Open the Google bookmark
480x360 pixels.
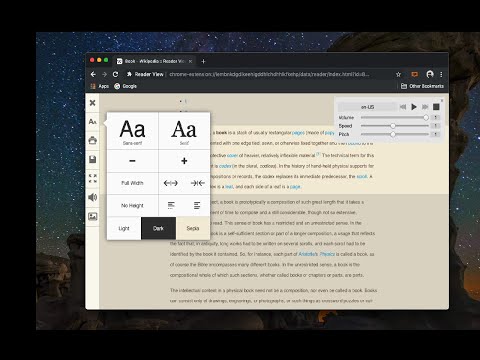[x=125, y=86]
